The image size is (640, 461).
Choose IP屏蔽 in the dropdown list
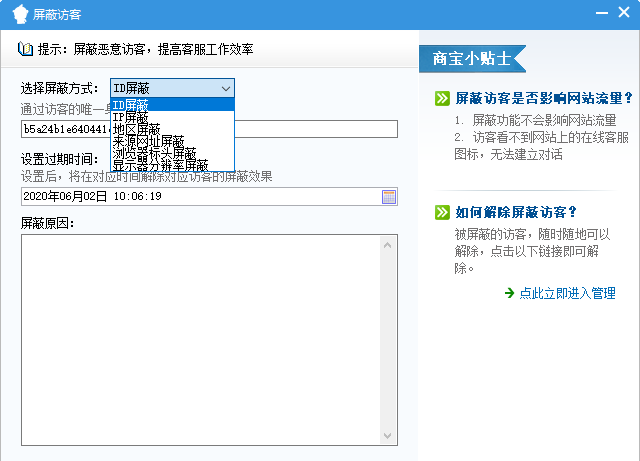tap(172, 117)
